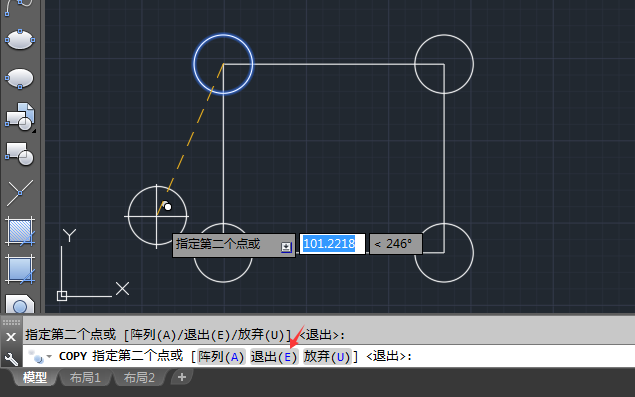
Task: Switch to the 布局1 layout tab
Action: click(85, 378)
